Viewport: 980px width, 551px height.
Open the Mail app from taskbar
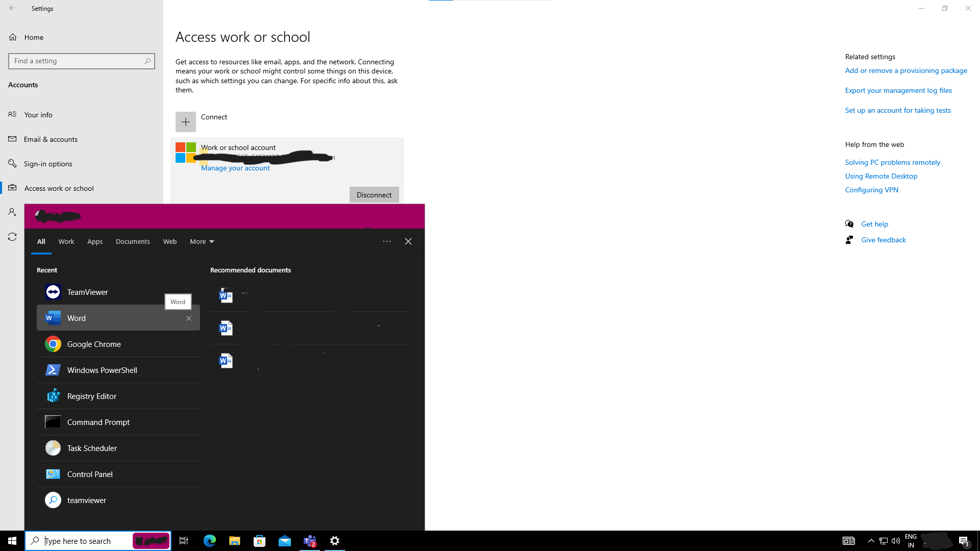[285, 541]
